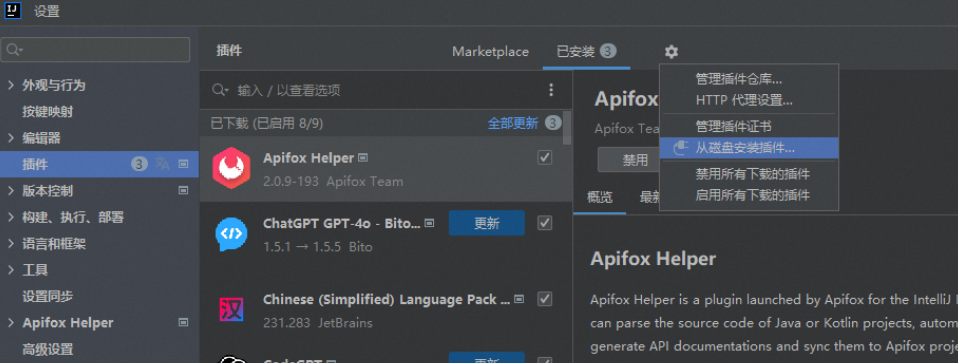Screen dimensions: 958x363
Task: Expand the 语言和框架 group
Action: tap(10, 244)
